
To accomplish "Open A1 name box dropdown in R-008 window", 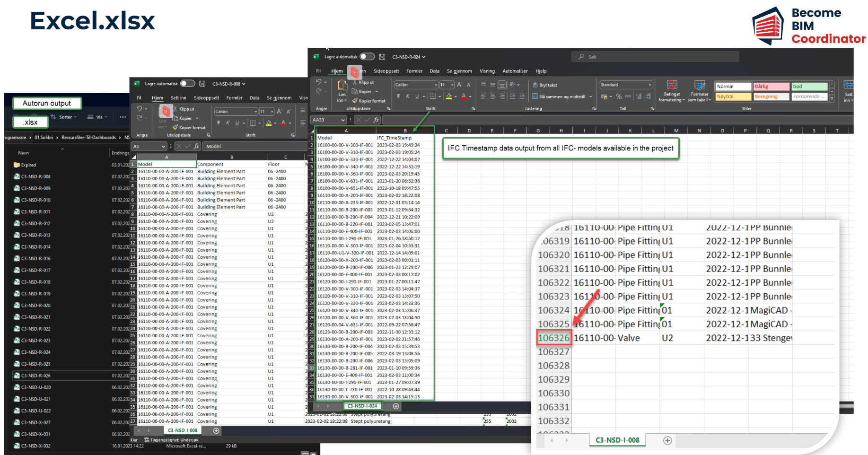I will point(163,147).
